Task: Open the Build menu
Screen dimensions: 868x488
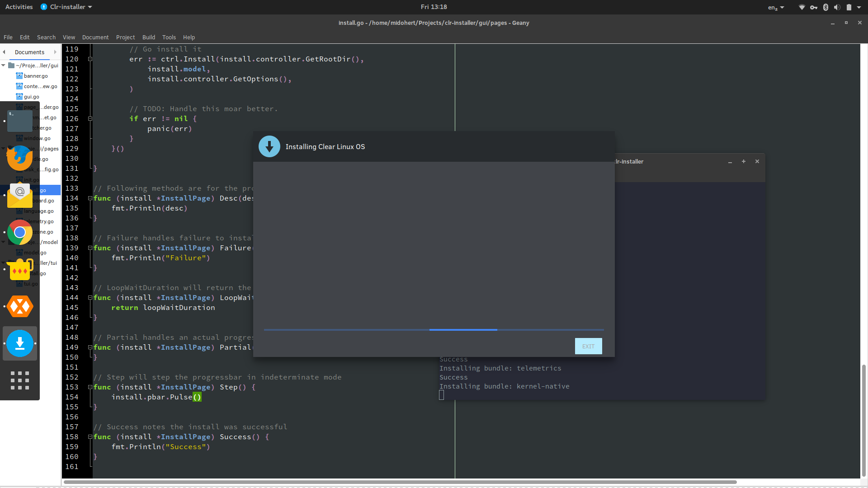Action: [148, 38]
